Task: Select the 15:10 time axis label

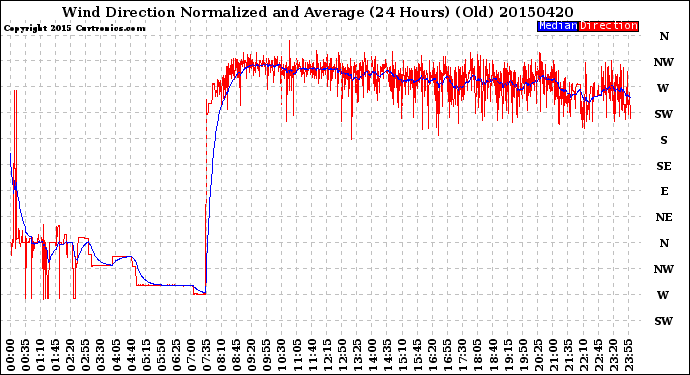Action: pyautogui.click(x=403, y=355)
